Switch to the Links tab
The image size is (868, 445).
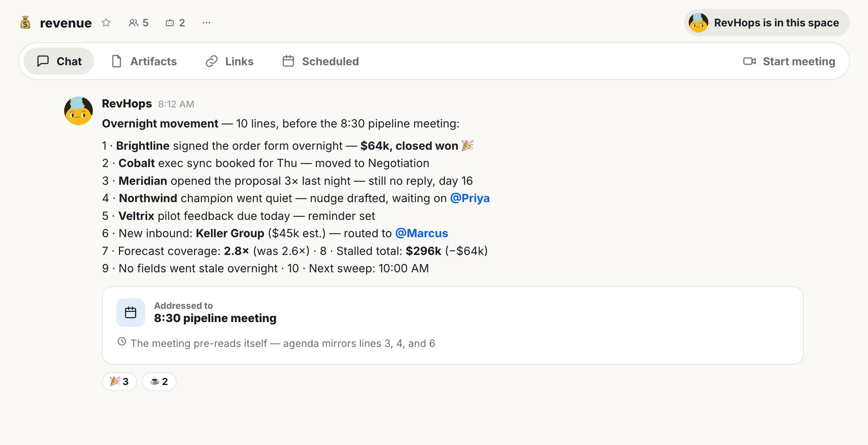pos(229,61)
